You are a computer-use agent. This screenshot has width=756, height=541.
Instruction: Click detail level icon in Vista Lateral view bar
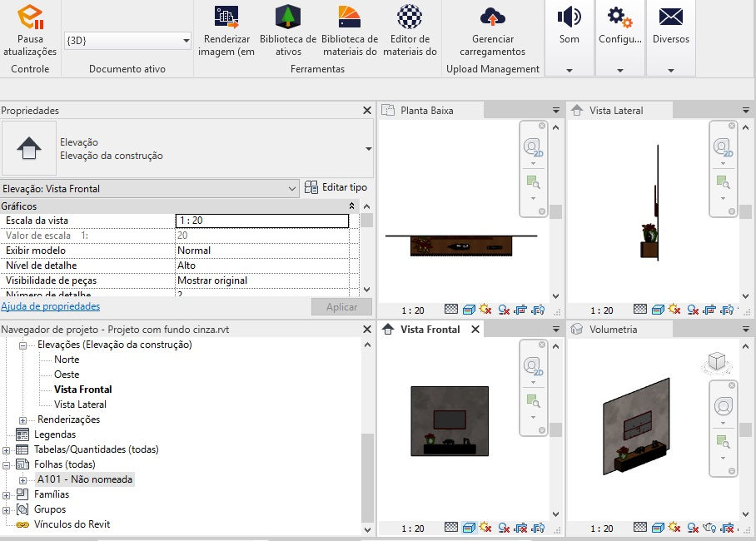click(x=639, y=310)
